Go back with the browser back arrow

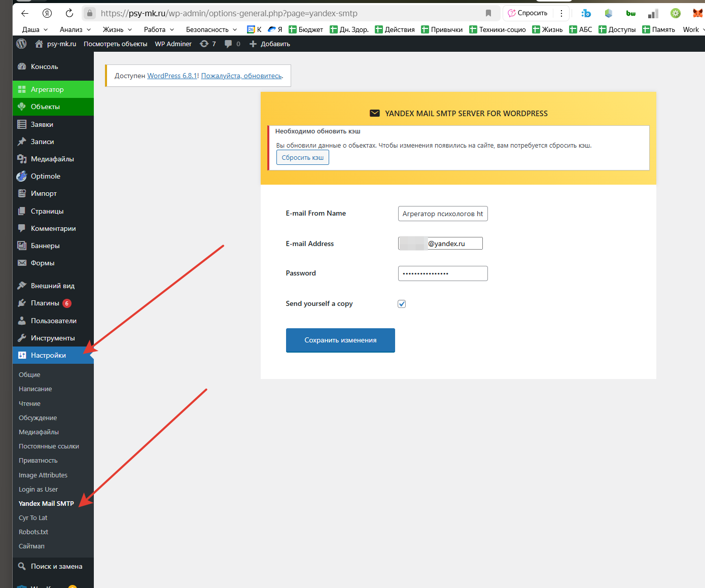(x=25, y=13)
